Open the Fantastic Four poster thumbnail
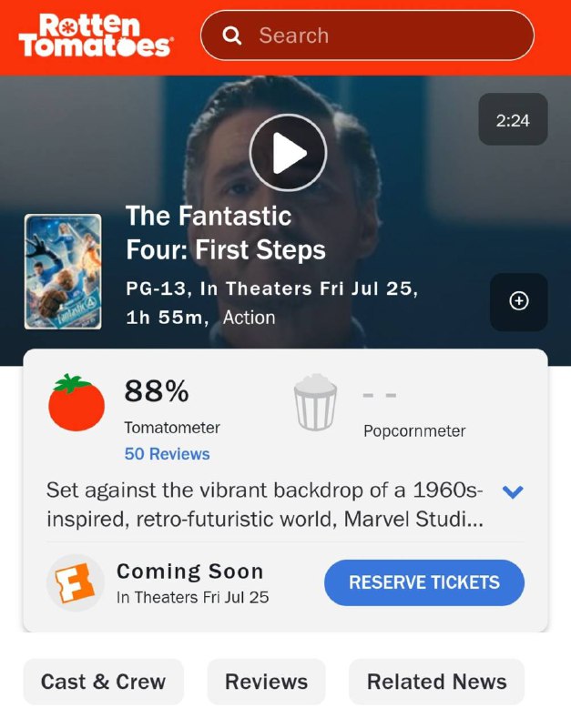This screenshot has width=571, height=728. point(63,271)
